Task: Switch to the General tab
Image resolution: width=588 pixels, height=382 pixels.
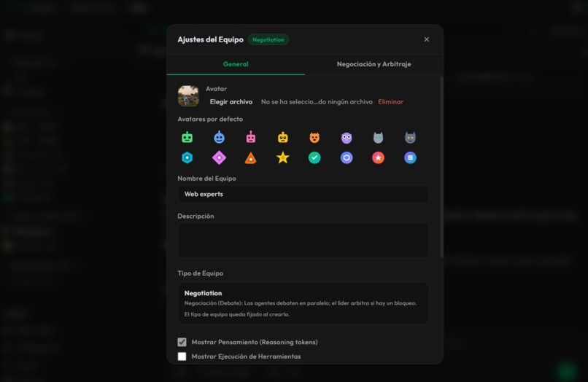Action: (x=236, y=64)
